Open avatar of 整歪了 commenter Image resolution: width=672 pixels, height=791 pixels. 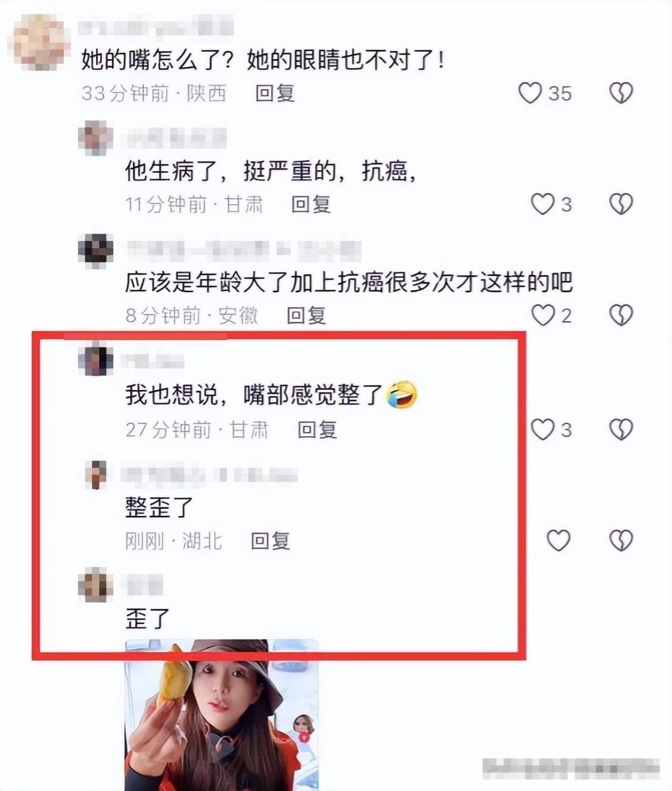pos(96,475)
